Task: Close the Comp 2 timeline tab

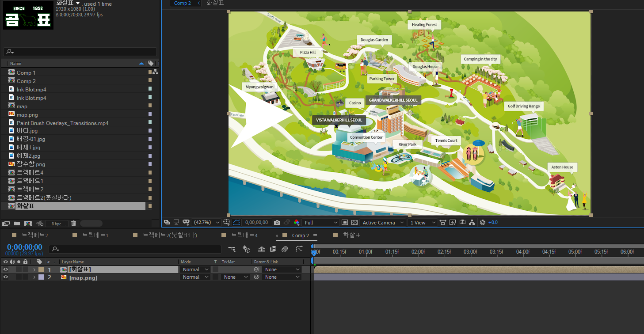Action: [277, 235]
